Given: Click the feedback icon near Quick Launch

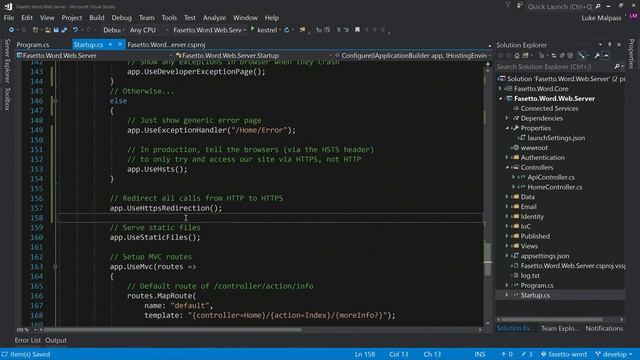Looking at the screenshot, I should 520,6.
